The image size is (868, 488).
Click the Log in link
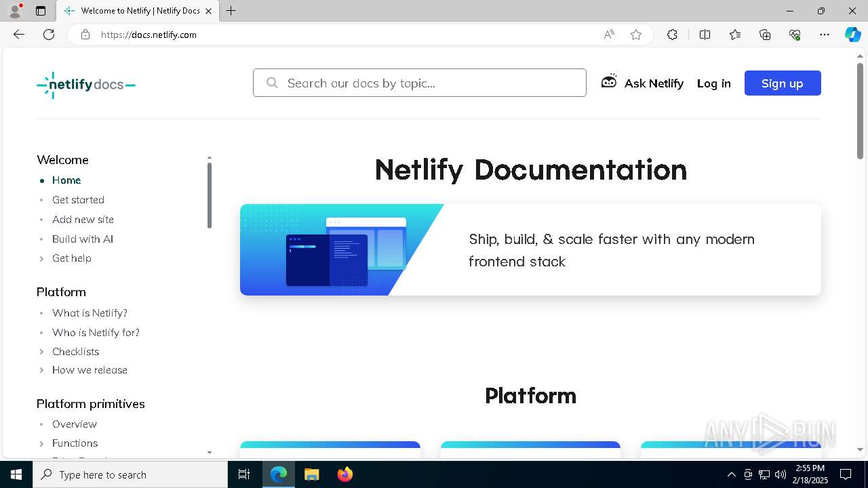pyautogui.click(x=714, y=83)
